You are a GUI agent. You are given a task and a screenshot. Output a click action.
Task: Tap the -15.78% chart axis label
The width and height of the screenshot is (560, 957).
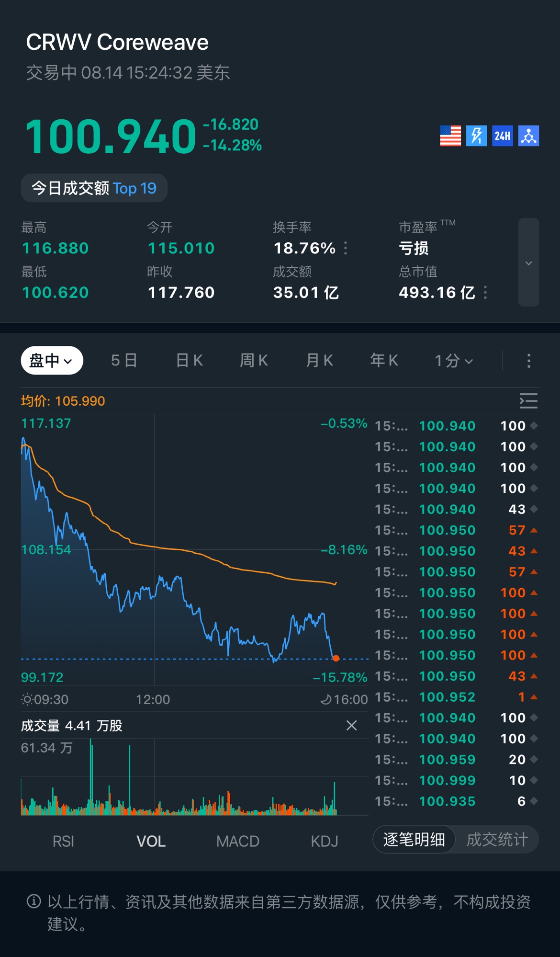pyautogui.click(x=340, y=677)
